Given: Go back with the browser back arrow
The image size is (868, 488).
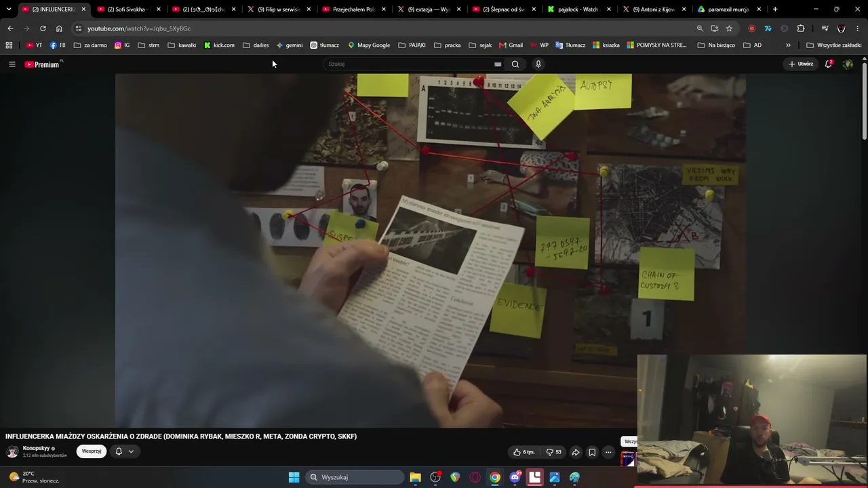Looking at the screenshot, I should click(x=10, y=28).
